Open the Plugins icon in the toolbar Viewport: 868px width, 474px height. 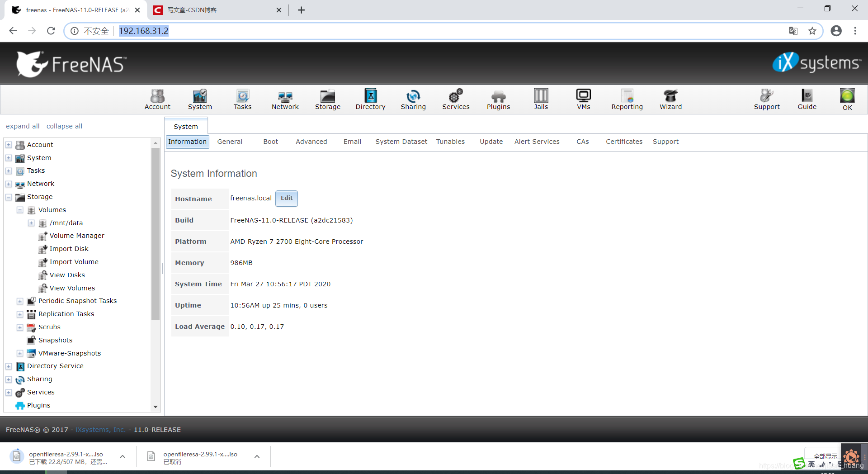pyautogui.click(x=498, y=99)
